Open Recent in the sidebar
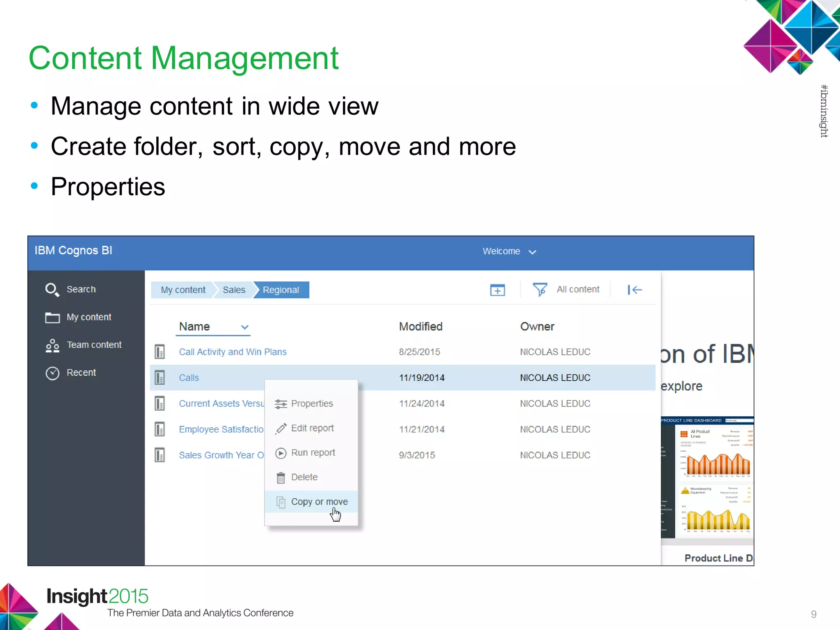The height and width of the screenshot is (630, 840). click(x=81, y=373)
